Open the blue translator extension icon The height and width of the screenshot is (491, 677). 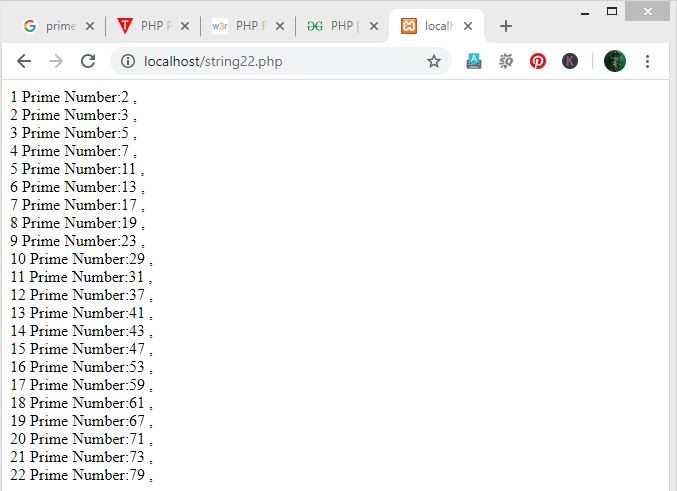click(474, 61)
